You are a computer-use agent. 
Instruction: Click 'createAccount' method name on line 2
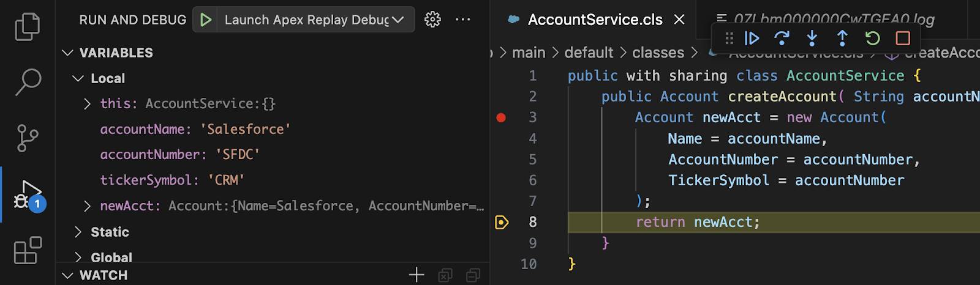[x=782, y=97]
